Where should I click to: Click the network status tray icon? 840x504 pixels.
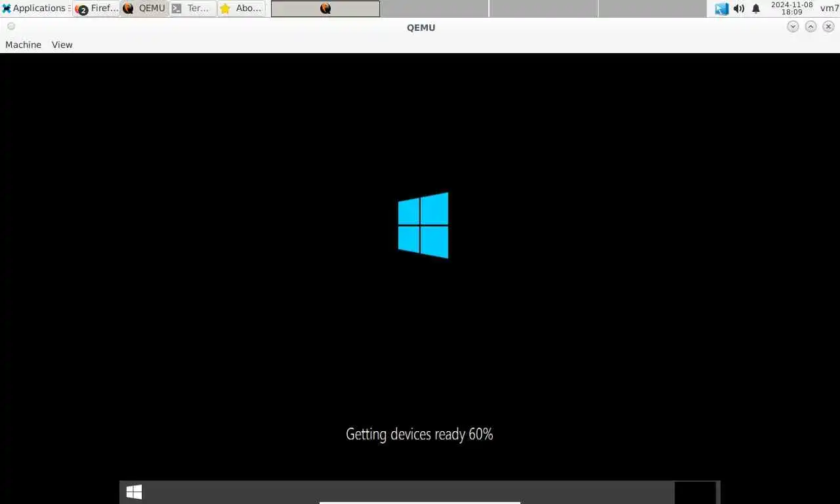722,9
